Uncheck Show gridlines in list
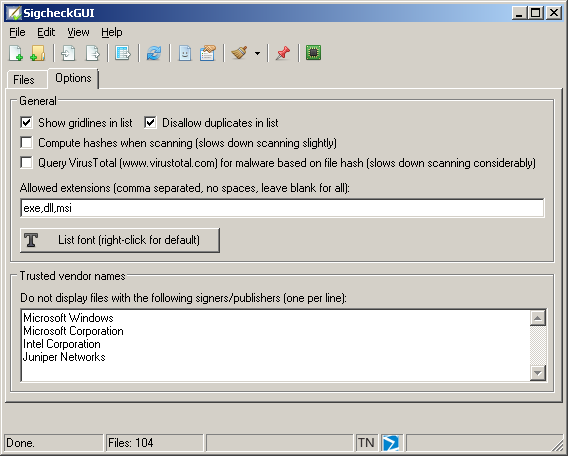This screenshot has width=568, height=456. pyautogui.click(x=26, y=123)
